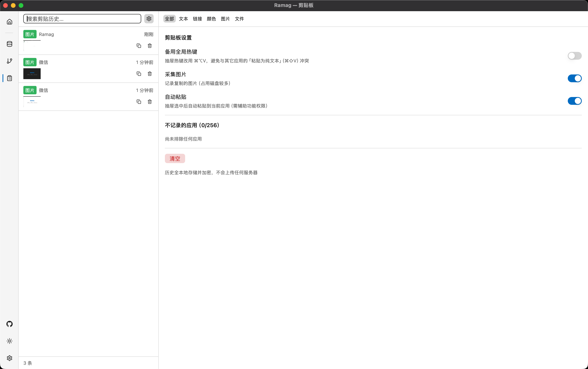Image resolution: width=588 pixels, height=369 pixels.
Task: Open the GitHub icon link
Action: click(x=9, y=324)
